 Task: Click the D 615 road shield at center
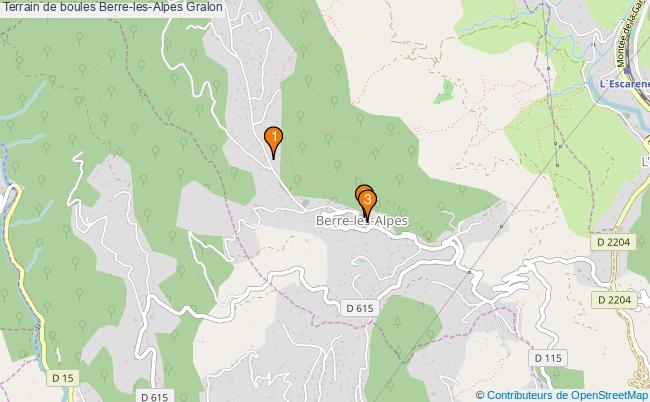tap(359, 308)
